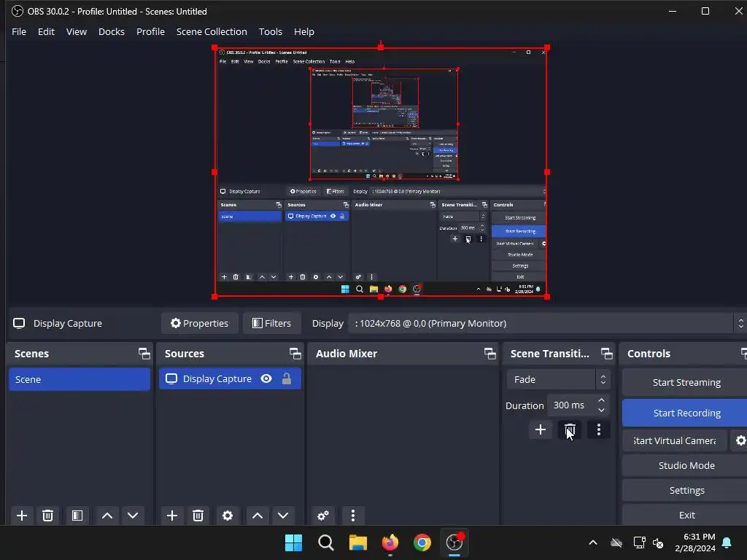Open source properties gear in Sources dock

coord(228,516)
